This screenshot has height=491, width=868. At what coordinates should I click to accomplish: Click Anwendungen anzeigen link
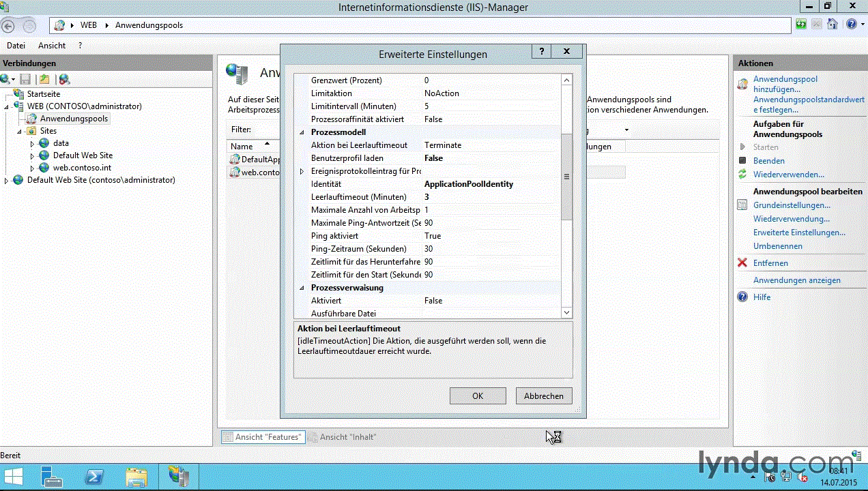[x=797, y=280]
